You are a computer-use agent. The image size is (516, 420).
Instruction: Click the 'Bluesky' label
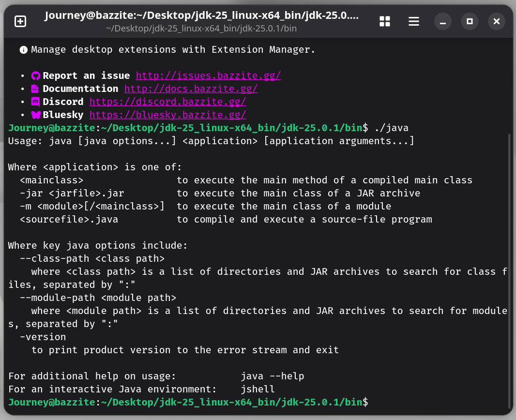63,115
